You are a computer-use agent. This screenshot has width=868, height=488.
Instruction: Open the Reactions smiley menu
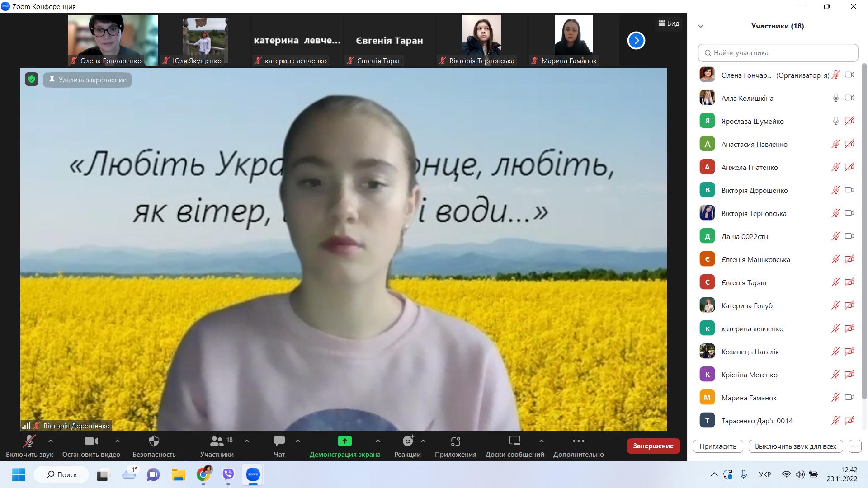tap(408, 441)
